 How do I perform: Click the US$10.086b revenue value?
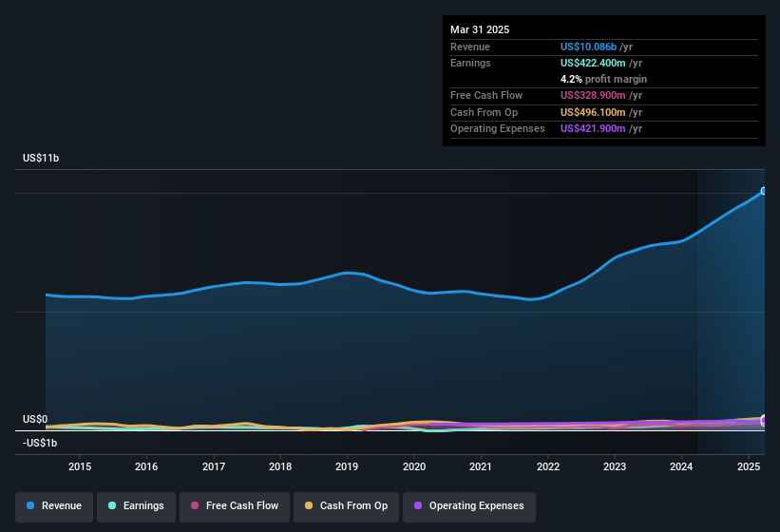tap(588, 47)
